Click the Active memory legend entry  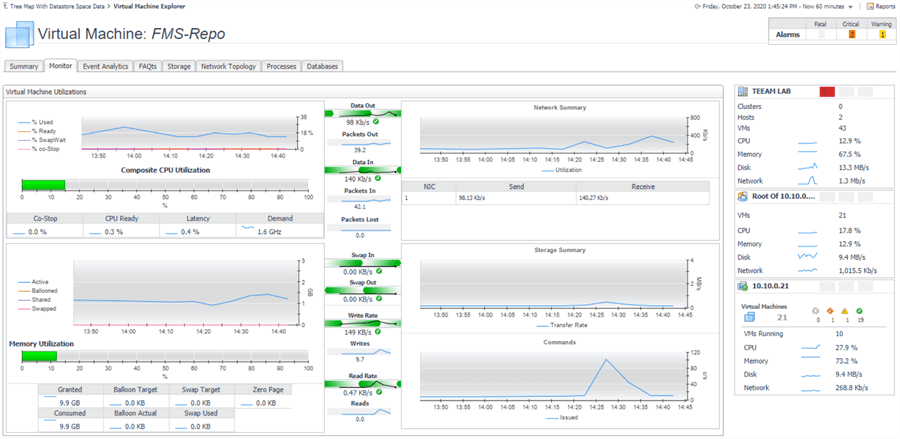click(x=33, y=282)
